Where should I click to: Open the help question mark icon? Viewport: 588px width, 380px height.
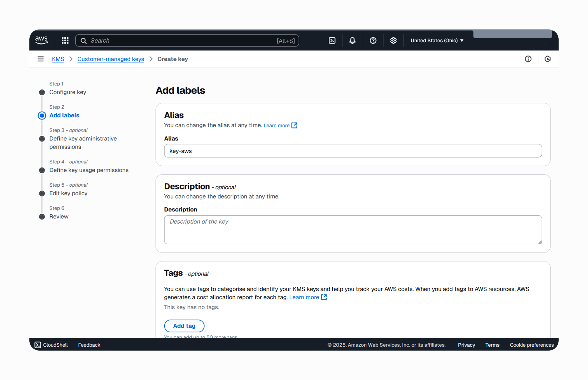coord(373,41)
